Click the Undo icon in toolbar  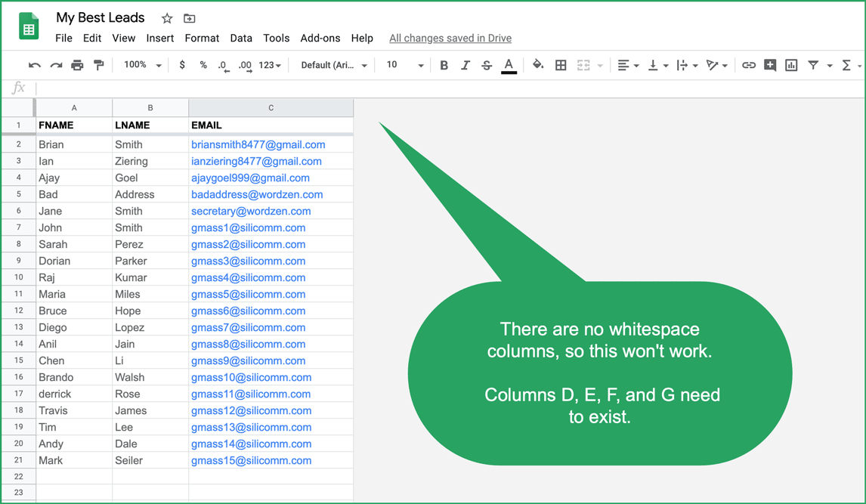35,66
